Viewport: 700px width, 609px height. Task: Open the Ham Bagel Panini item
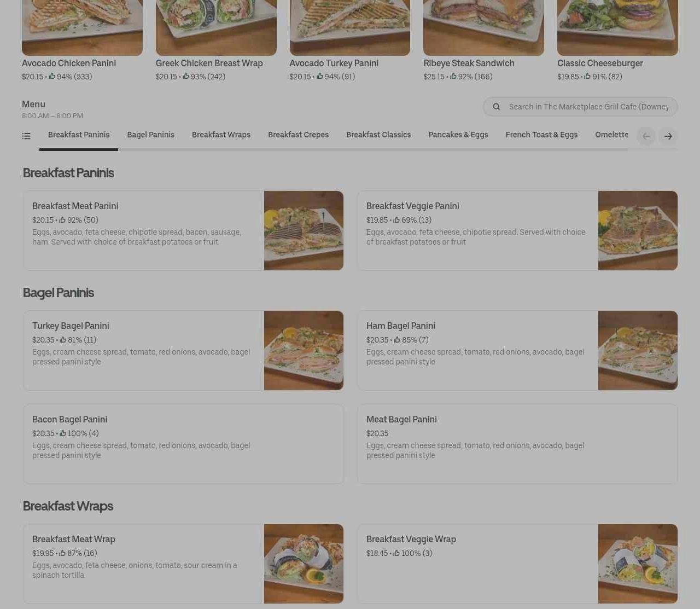tap(517, 350)
